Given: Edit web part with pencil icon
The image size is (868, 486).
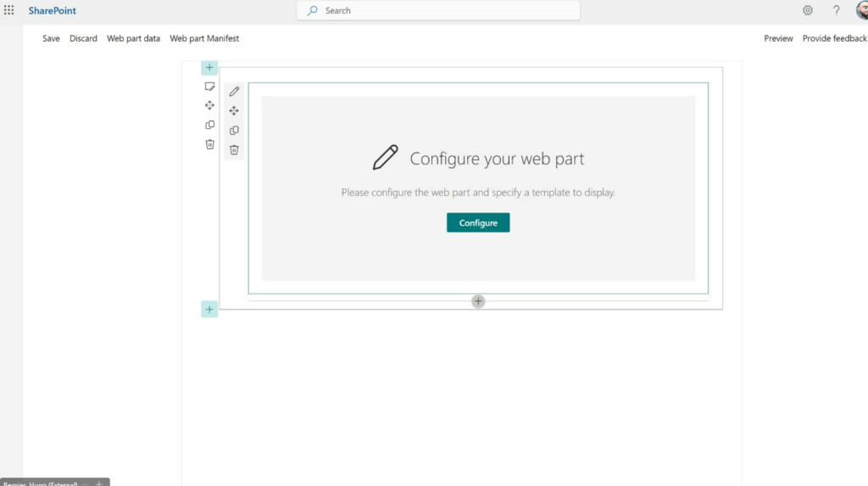Looking at the screenshot, I should (x=234, y=92).
